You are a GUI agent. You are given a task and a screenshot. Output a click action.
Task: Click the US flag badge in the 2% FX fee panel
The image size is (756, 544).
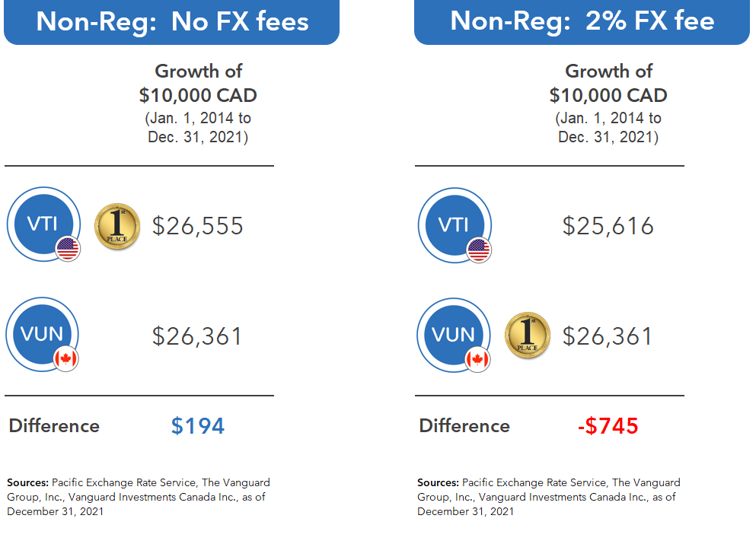479,249
